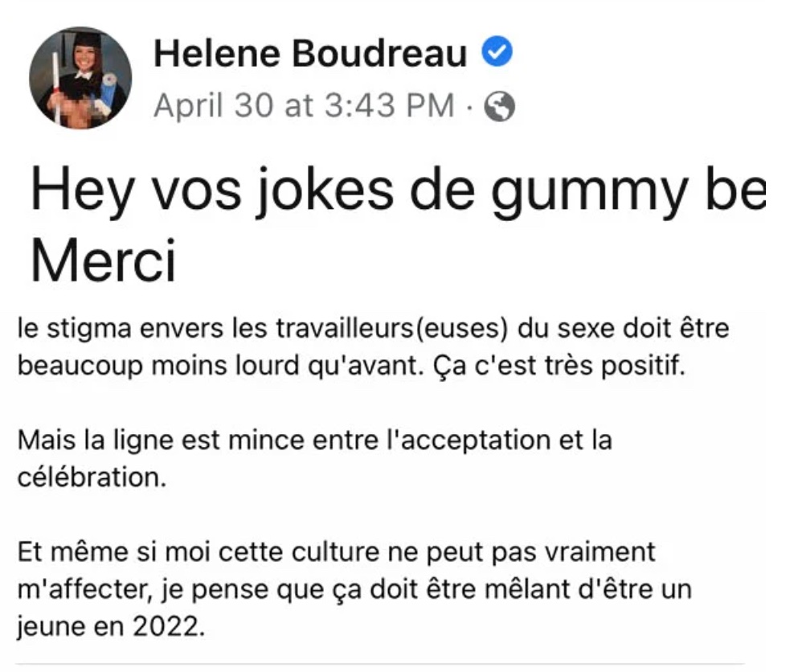The width and height of the screenshot is (794, 672).
Task: Open the April 30 at 3:43 PM timestamp
Action: pyautogui.click(x=304, y=105)
